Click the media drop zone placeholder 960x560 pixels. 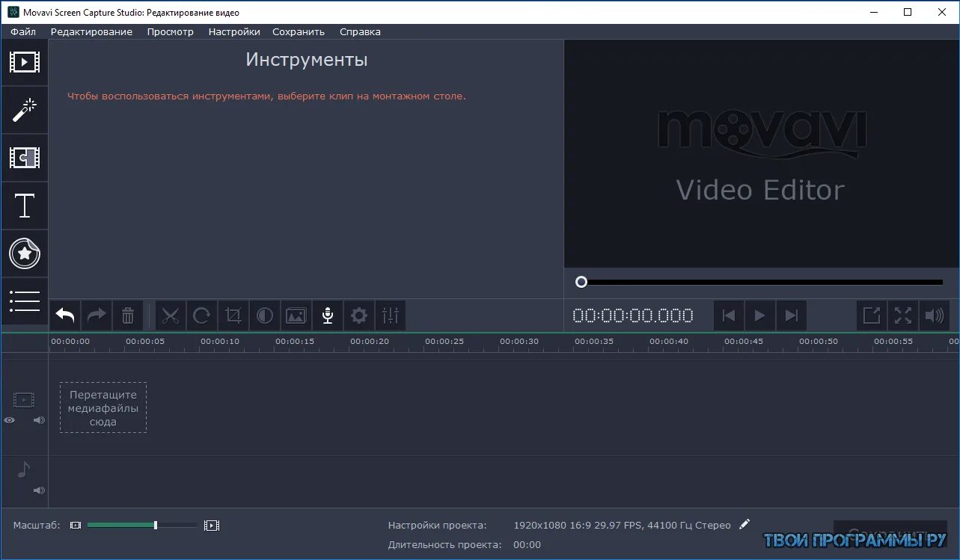tap(103, 407)
